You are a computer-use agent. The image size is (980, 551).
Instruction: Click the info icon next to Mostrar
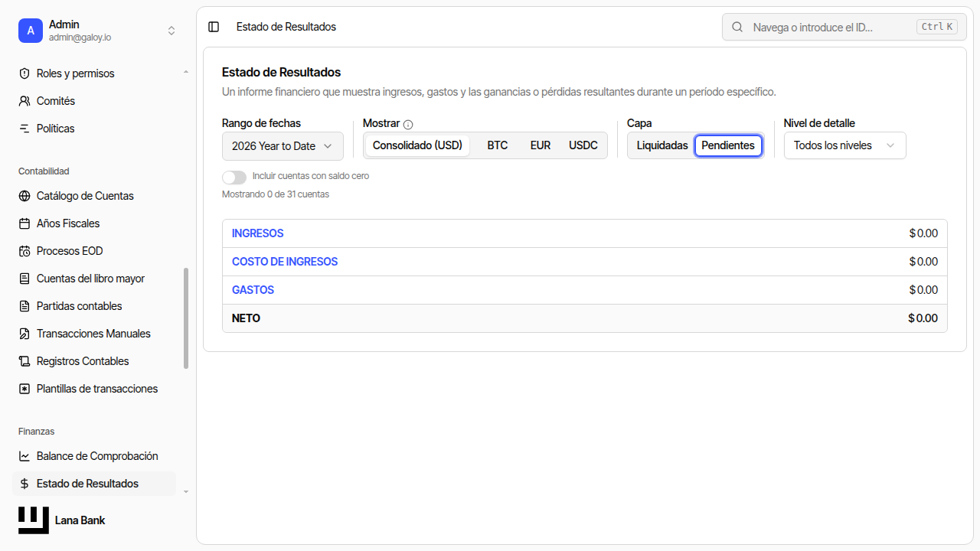pos(408,124)
